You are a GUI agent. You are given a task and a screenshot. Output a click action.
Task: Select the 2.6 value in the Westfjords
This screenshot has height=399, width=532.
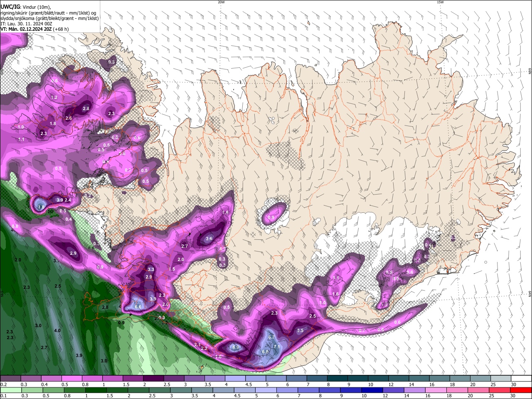click(x=69, y=118)
